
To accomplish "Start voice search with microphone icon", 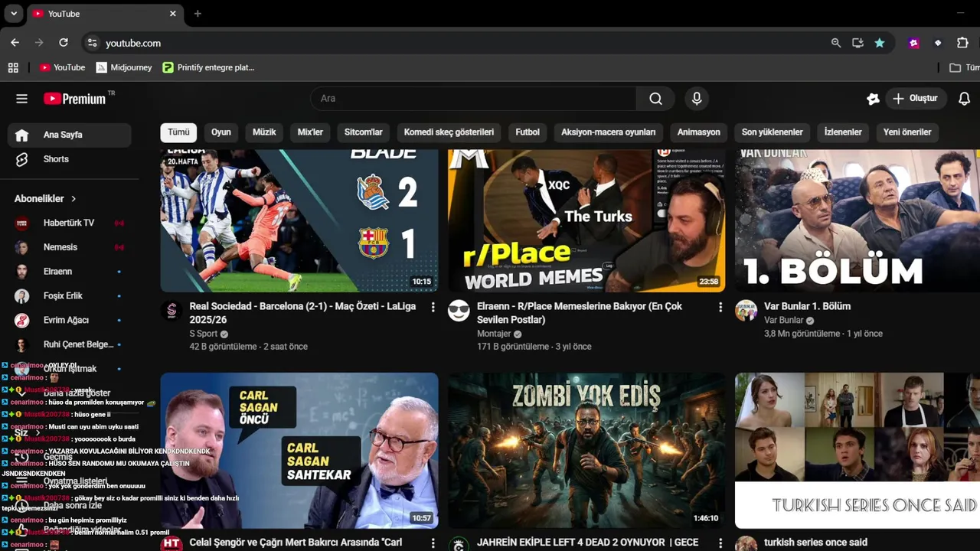I will [x=697, y=99].
